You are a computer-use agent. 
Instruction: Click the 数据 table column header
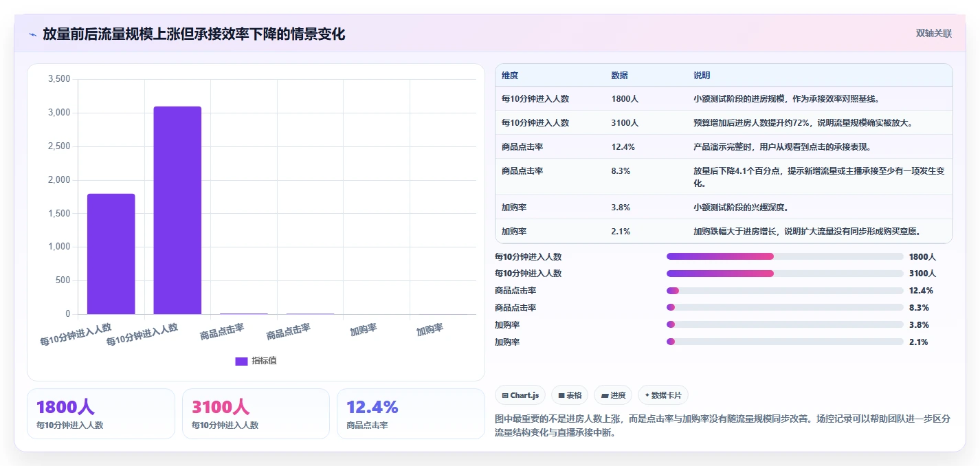click(619, 75)
